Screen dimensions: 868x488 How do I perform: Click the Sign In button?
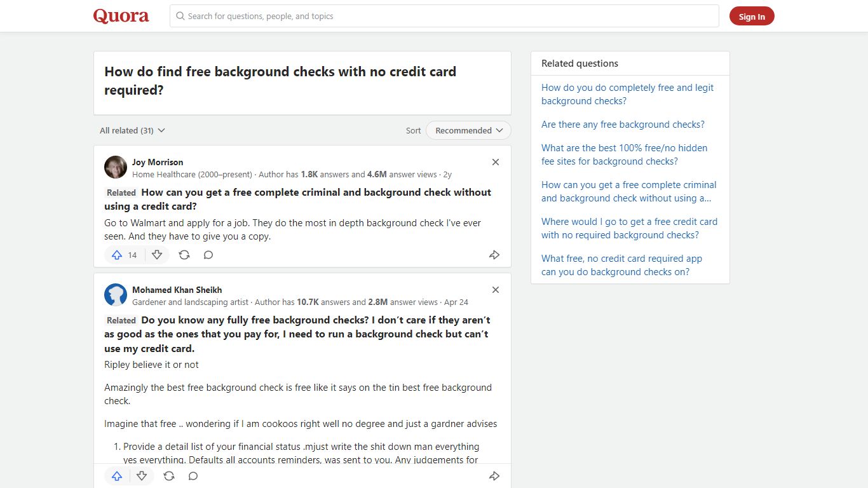(x=752, y=17)
